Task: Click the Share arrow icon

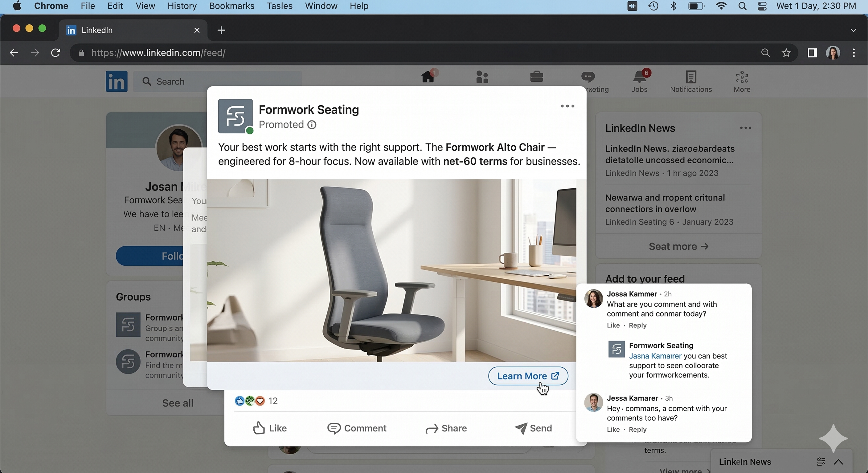Action: (431, 428)
